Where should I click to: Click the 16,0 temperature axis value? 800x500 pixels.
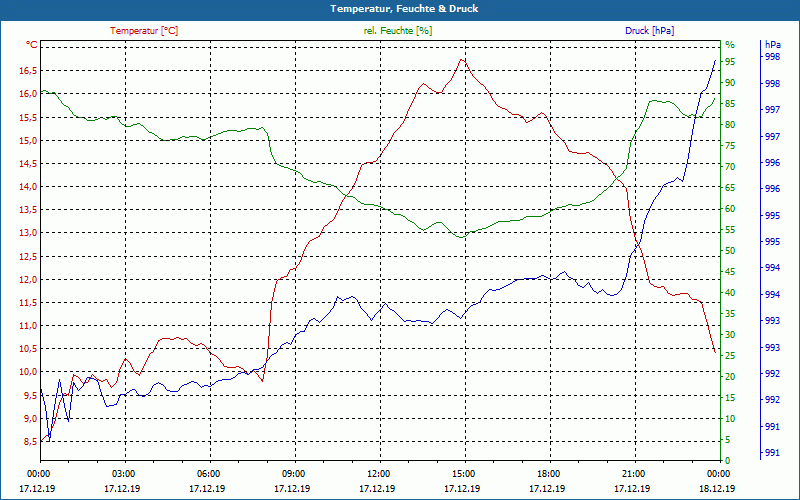pyautogui.click(x=28, y=94)
